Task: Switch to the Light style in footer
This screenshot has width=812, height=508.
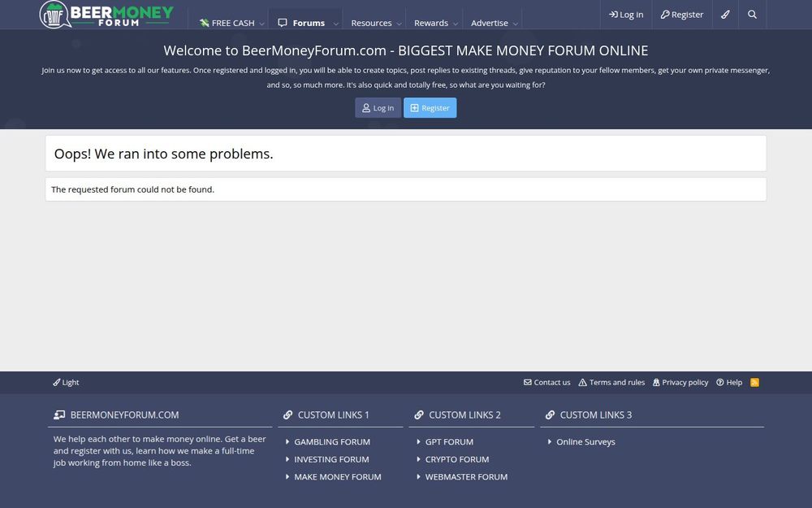Action: coord(66,383)
